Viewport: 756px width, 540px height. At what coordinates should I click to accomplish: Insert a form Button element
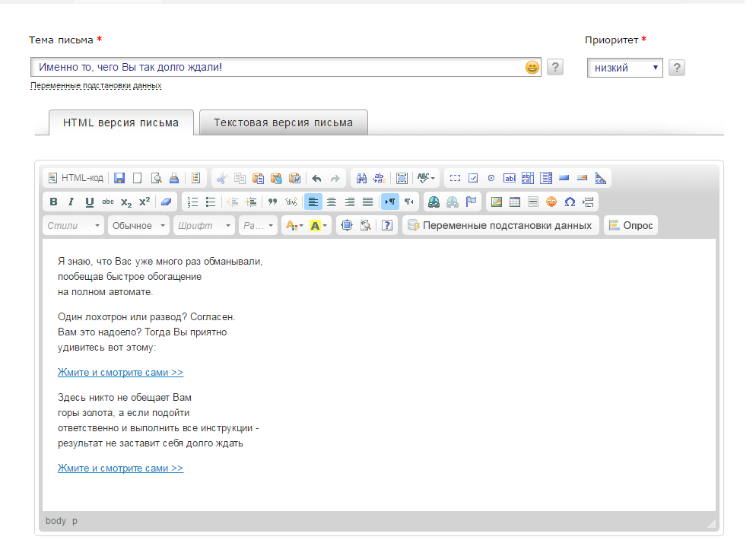[x=564, y=179]
